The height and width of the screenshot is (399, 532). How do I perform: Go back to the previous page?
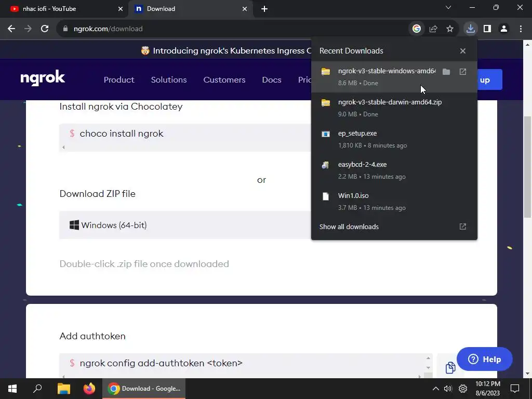(11, 29)
